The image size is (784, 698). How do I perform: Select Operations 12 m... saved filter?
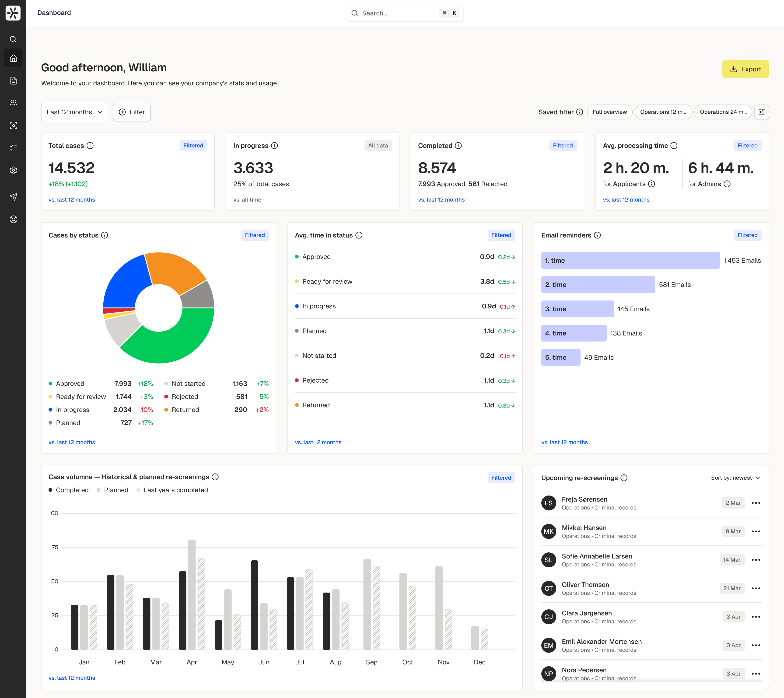point(663,112)
